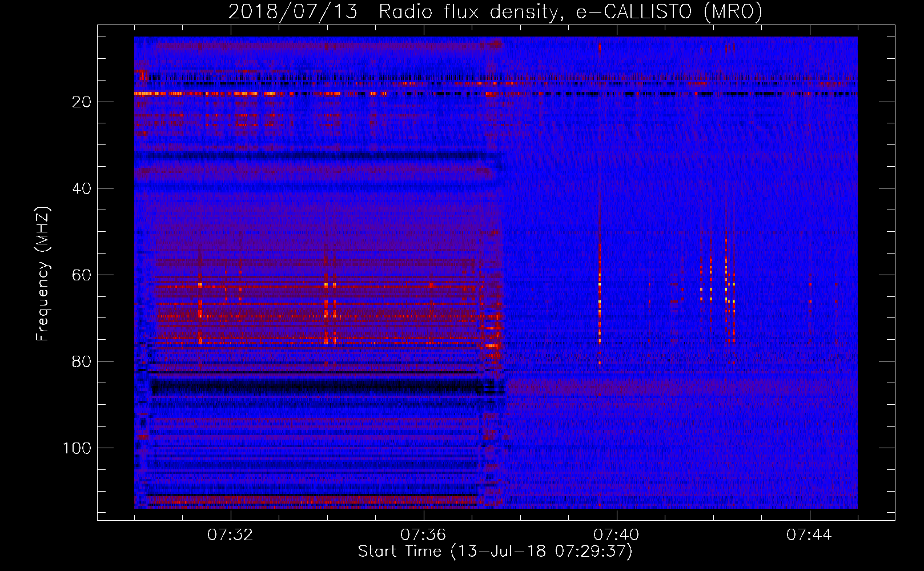Click the "Start Time (13-Jul-18 07:29:37)" axis label

495,552
